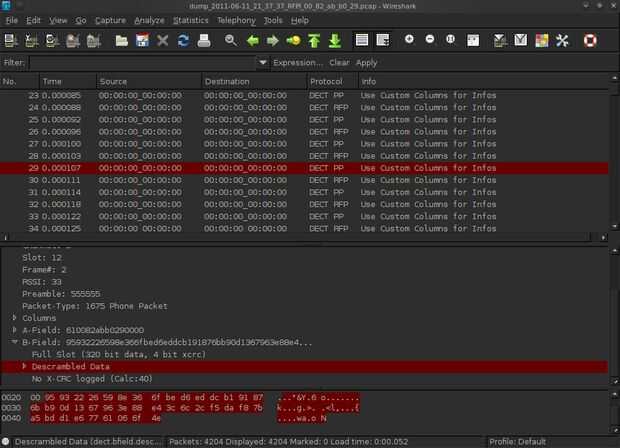Open the File menu

coord(12,20)
